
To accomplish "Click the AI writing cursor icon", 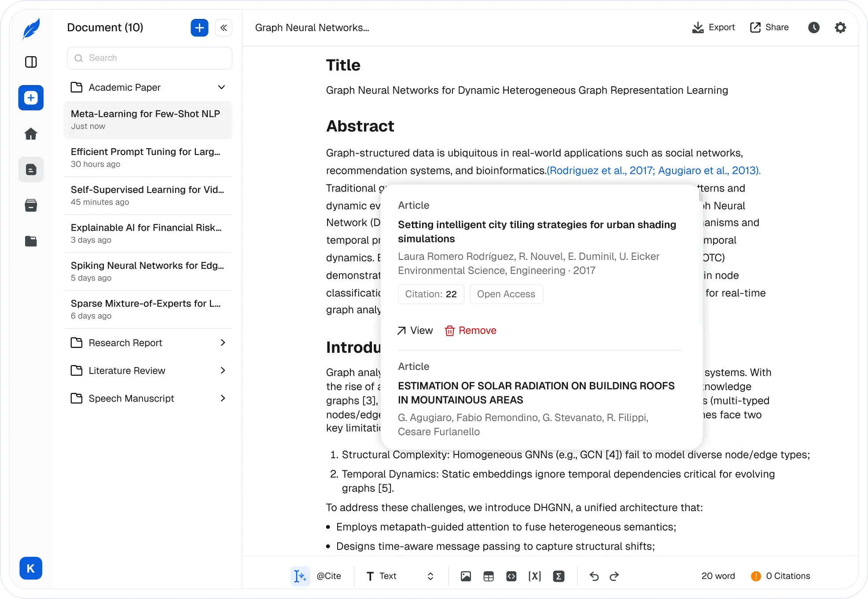I will tap(300, 576).
